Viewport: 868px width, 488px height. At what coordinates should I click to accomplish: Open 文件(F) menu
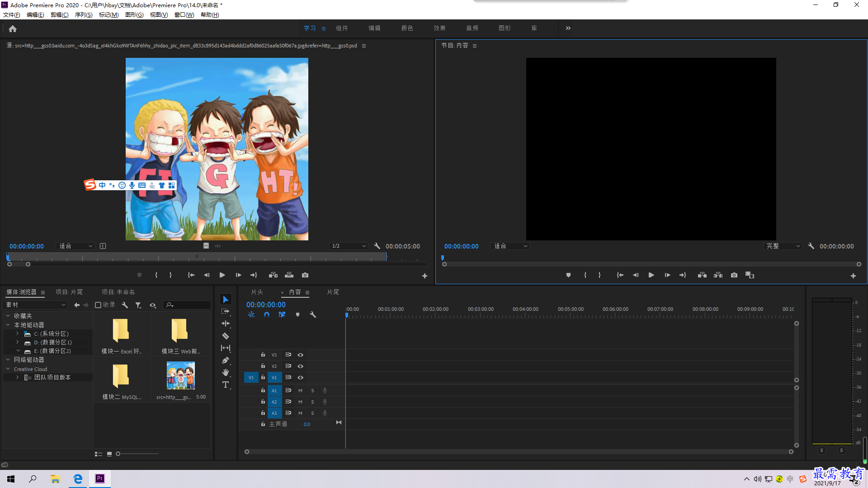[x=12, y=15]
